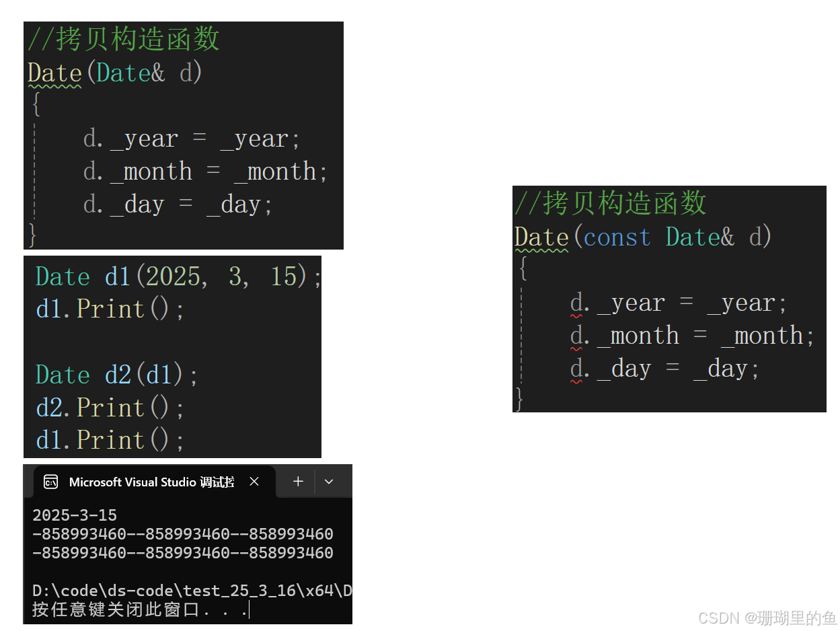Click the d2.Print(); line

110,408
